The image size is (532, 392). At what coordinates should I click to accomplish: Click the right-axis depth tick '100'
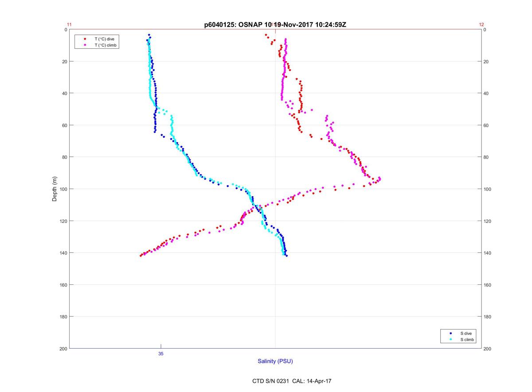coord(488,189)
